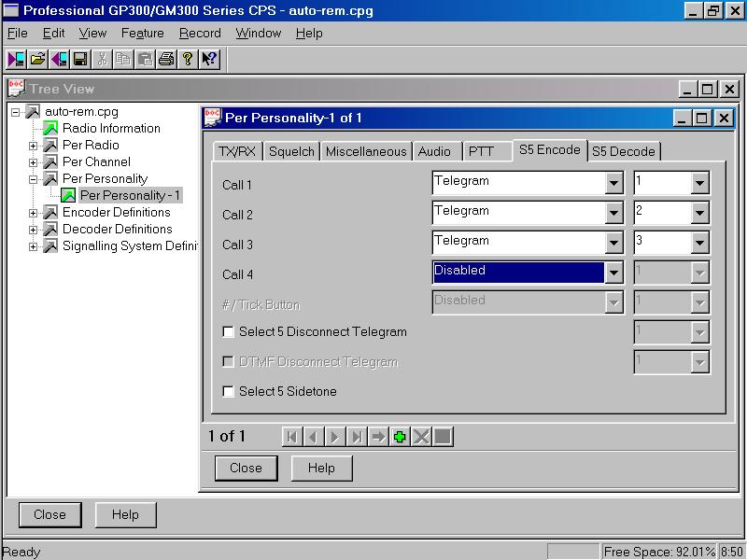Select Decoder Definitions in the tree

[118, 229]
